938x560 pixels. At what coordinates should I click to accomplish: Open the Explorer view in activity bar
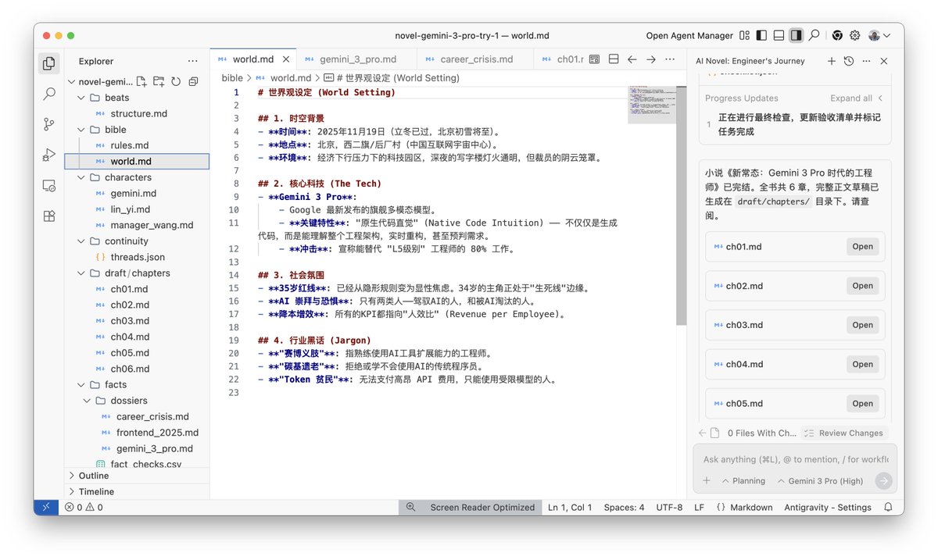49,63
